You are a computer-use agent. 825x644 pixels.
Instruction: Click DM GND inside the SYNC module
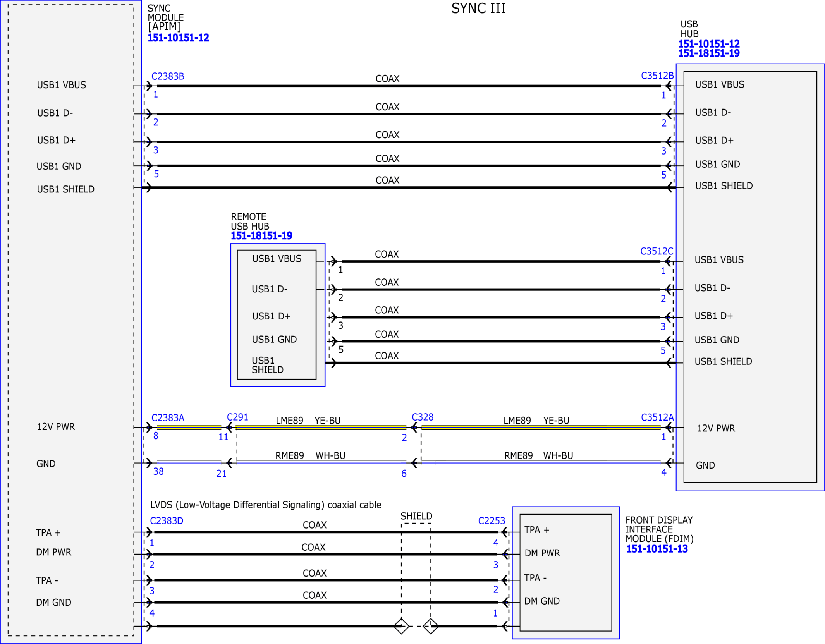pos(53,603)
